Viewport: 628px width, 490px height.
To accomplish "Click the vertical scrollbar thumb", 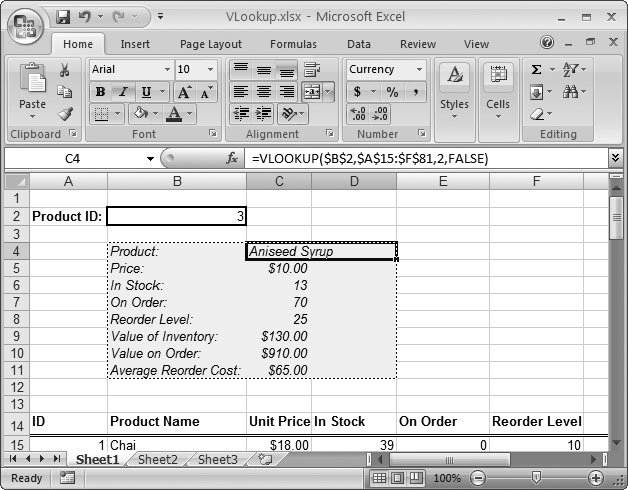I will pyautogui.click(x=616, y=218).
